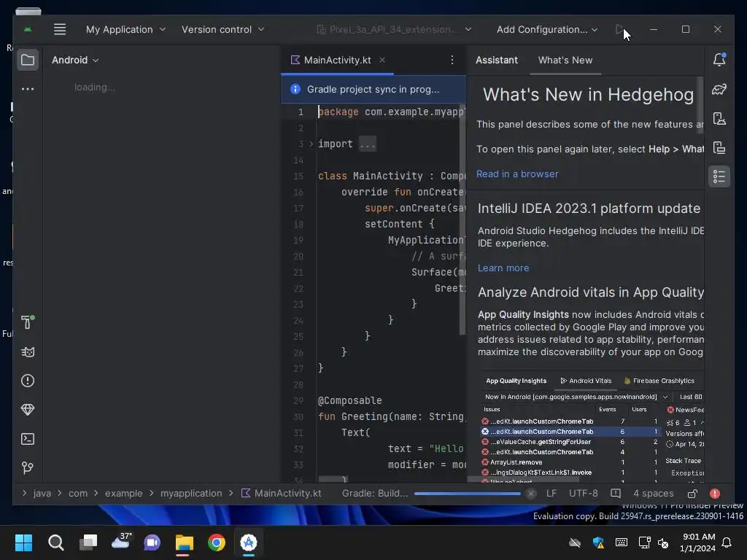
Task: Click the App Quality Insights screenshot thumbnail
Action: [x=592, y=427]
